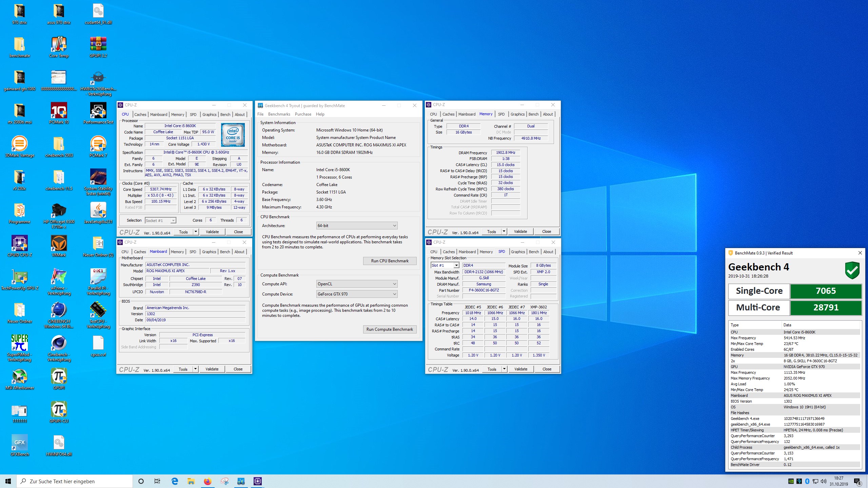The image size is (868, 488).
Task: Launch MSI Afterburner icon
Action: (20, 379)
